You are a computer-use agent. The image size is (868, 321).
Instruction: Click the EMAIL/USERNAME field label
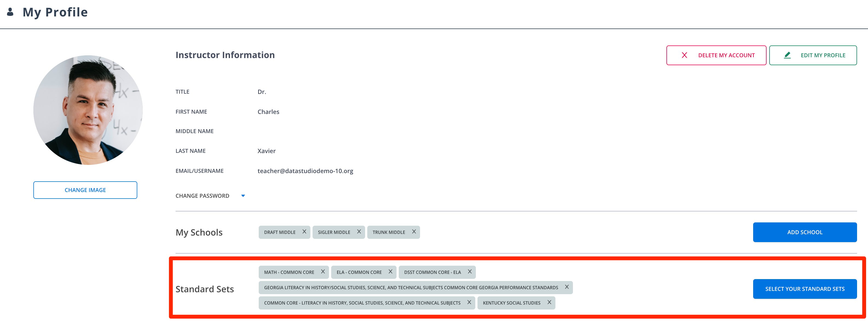tap(199, 171)
